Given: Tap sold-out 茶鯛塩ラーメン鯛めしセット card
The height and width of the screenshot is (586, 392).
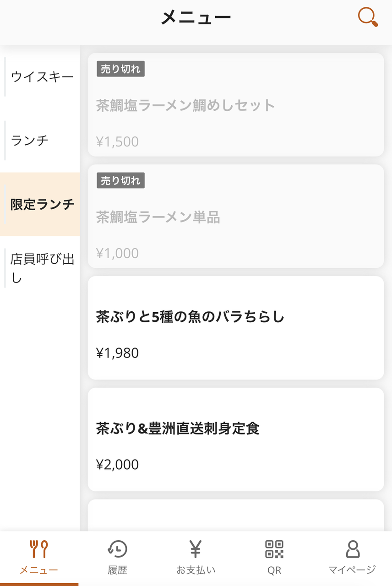Looking at the screenshot, I should 235,105.
